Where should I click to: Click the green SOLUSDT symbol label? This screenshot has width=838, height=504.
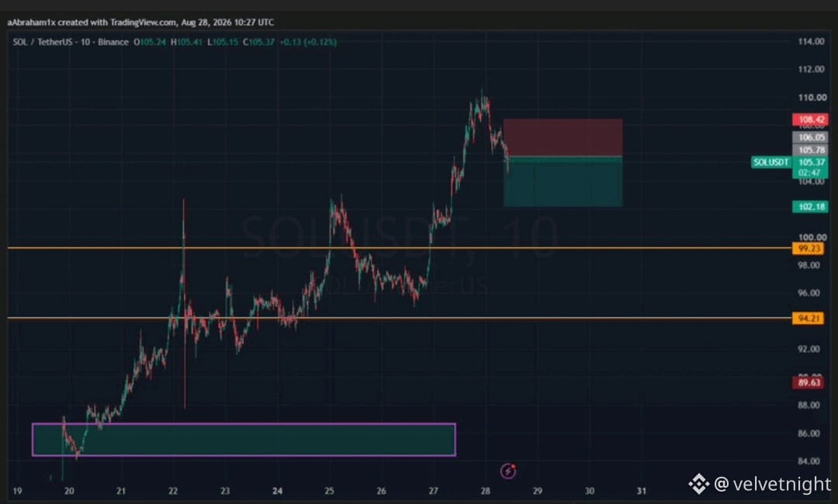tap(770, 162)
